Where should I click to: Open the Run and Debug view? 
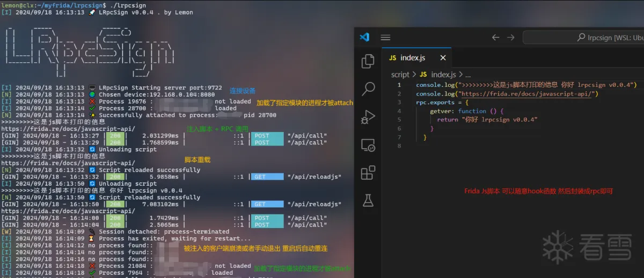[368, 116]
